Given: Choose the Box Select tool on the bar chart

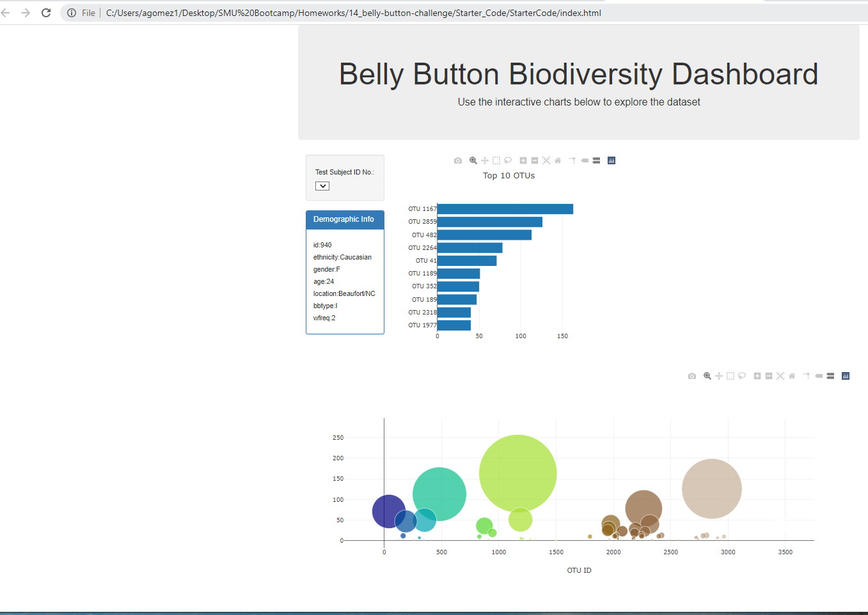Looking at the screenshot, I should [496, 160].
